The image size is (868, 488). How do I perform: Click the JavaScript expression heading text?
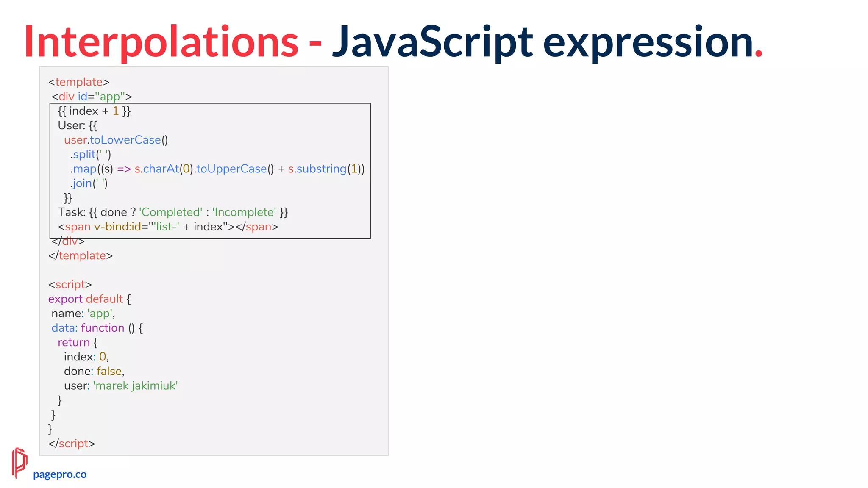click(542, 42)
